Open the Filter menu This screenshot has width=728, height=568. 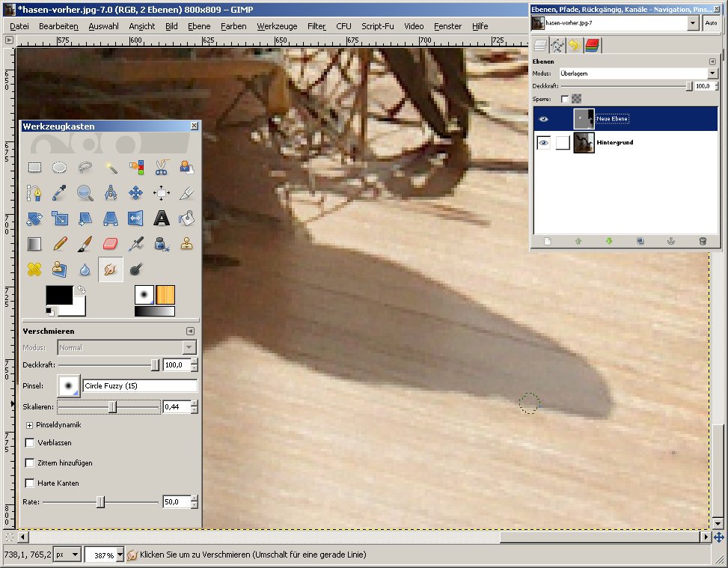316,26
